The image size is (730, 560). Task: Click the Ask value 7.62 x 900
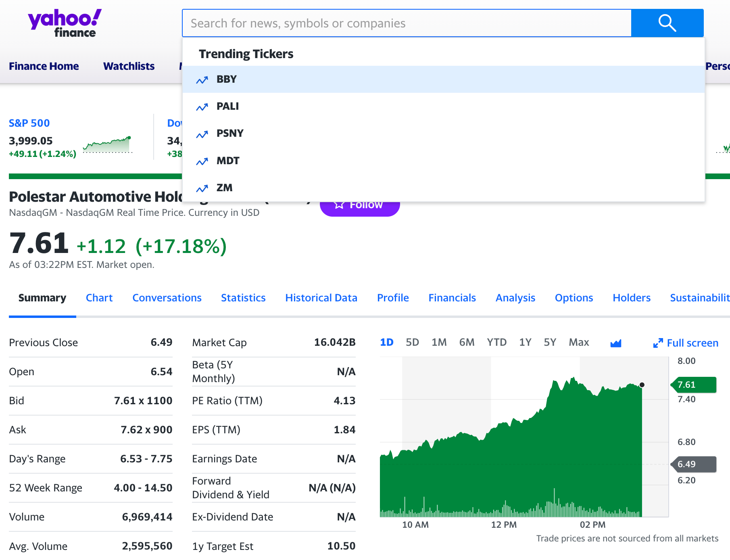(x=146, y=430)
